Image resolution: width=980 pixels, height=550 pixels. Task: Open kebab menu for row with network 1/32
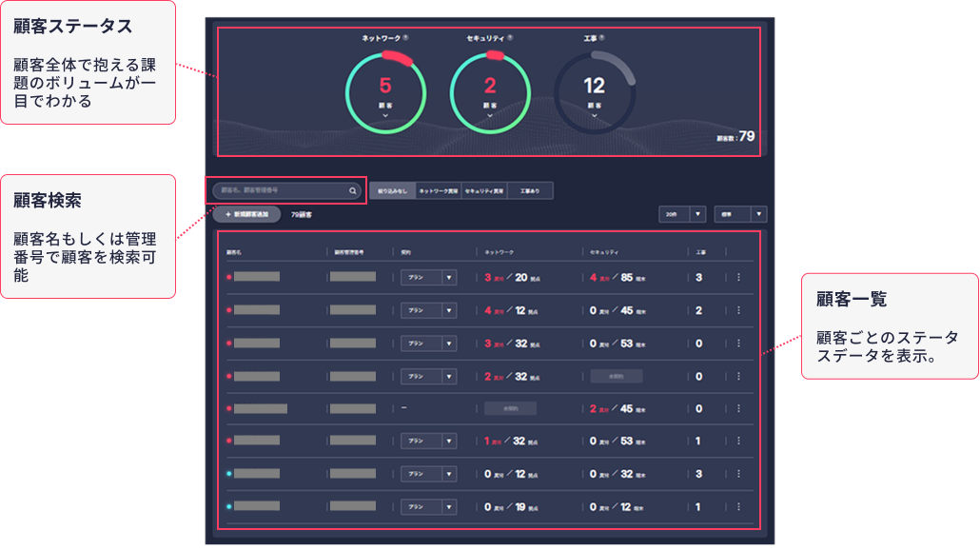click(738, 441)
